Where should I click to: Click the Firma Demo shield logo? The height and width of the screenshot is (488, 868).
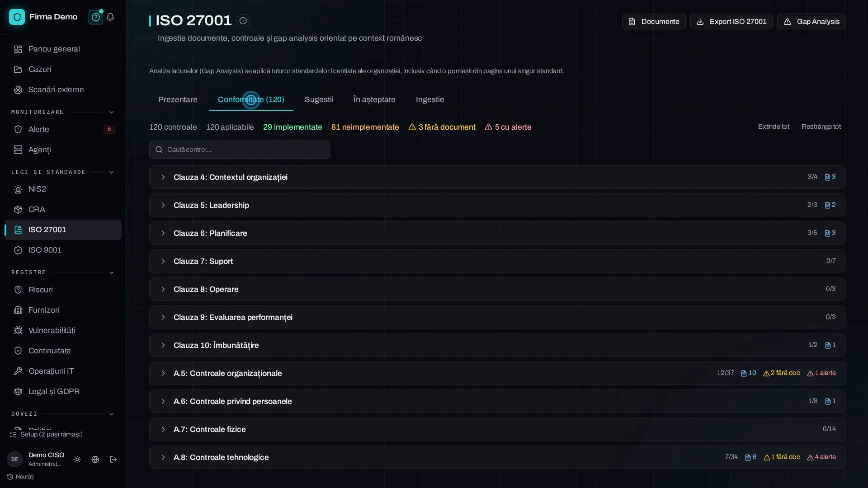point(17,17)
